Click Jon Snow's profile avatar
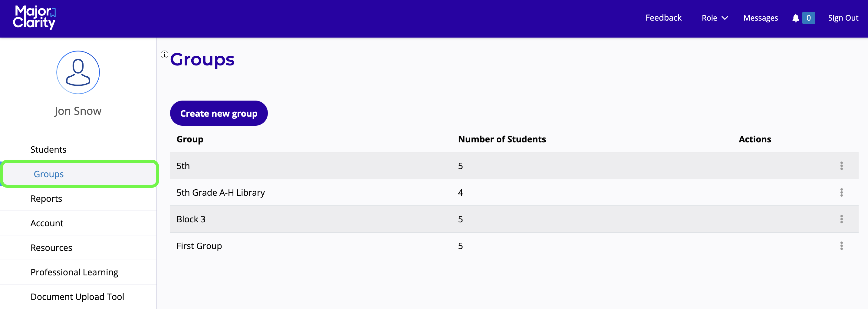The image size is (868, 309). 78,72
